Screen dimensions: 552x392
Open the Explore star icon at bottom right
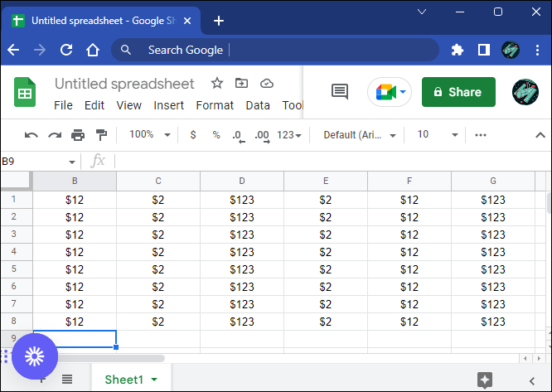point(485,380)
